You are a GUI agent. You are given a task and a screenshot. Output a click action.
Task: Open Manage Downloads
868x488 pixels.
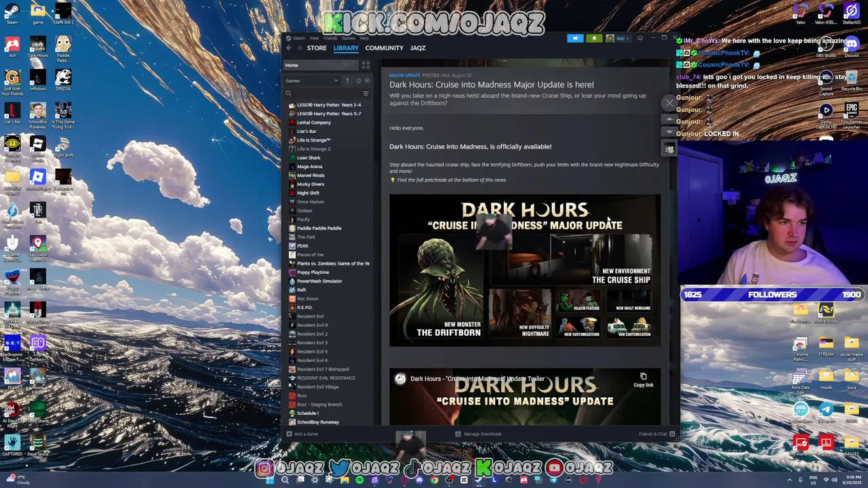click(478, 434)
